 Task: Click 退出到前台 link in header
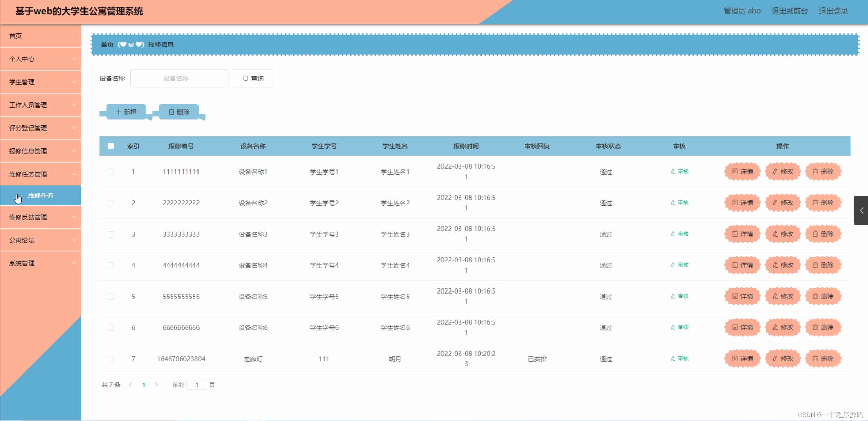click(x=790, y=11)
